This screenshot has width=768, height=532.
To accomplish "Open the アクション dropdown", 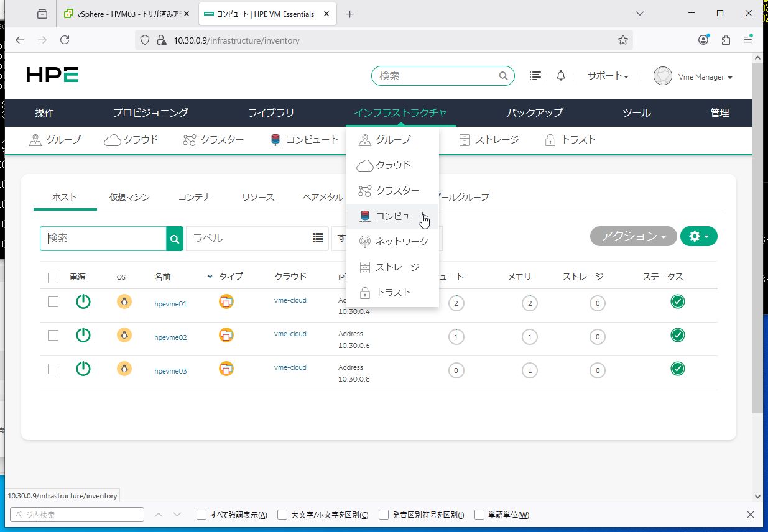I will click(x=633, y=236).
